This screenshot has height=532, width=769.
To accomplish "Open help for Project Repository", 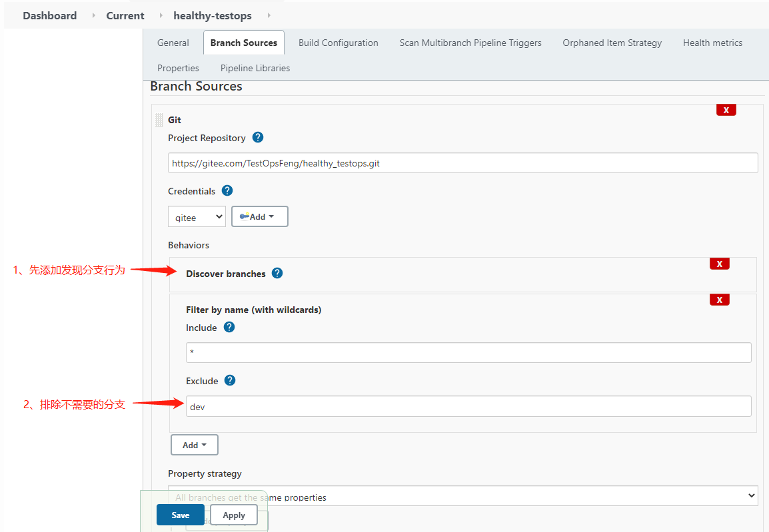I will tap(257, 138).
